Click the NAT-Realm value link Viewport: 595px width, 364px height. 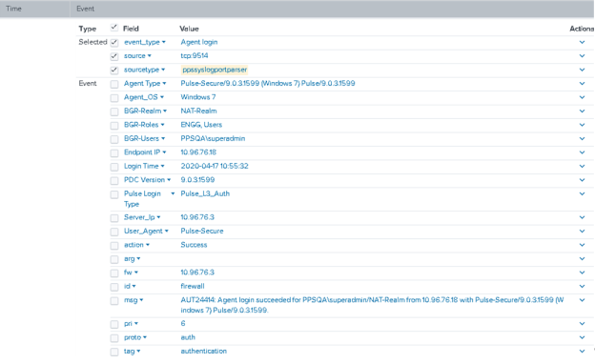point(198,111)
